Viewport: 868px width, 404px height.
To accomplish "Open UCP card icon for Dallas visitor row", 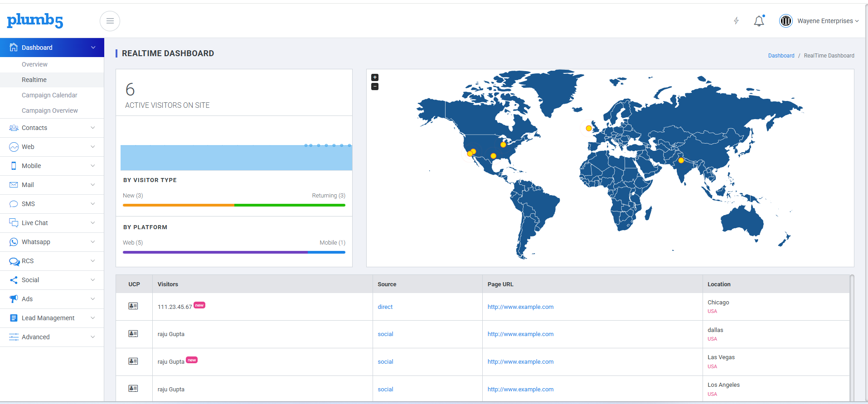I will [x=133, y=334].
